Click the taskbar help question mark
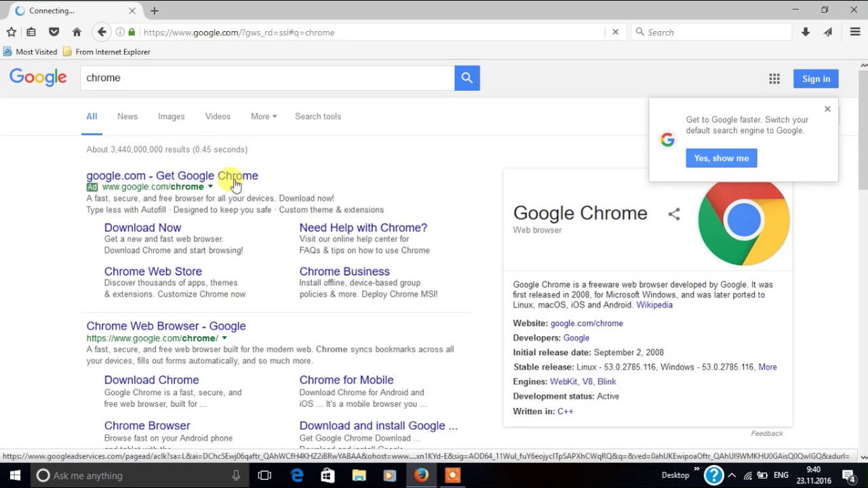 714,475
